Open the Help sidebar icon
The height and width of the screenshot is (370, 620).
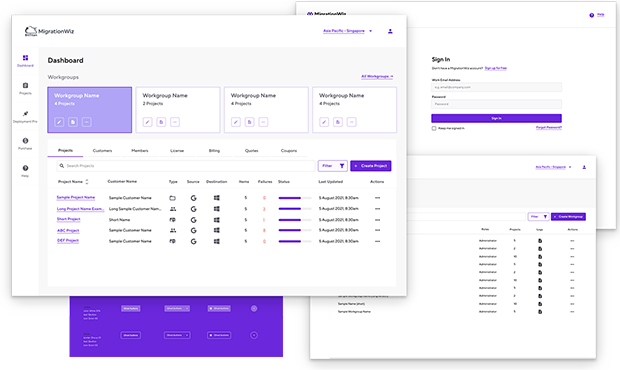pyautogui.click(x=25, y=168)
